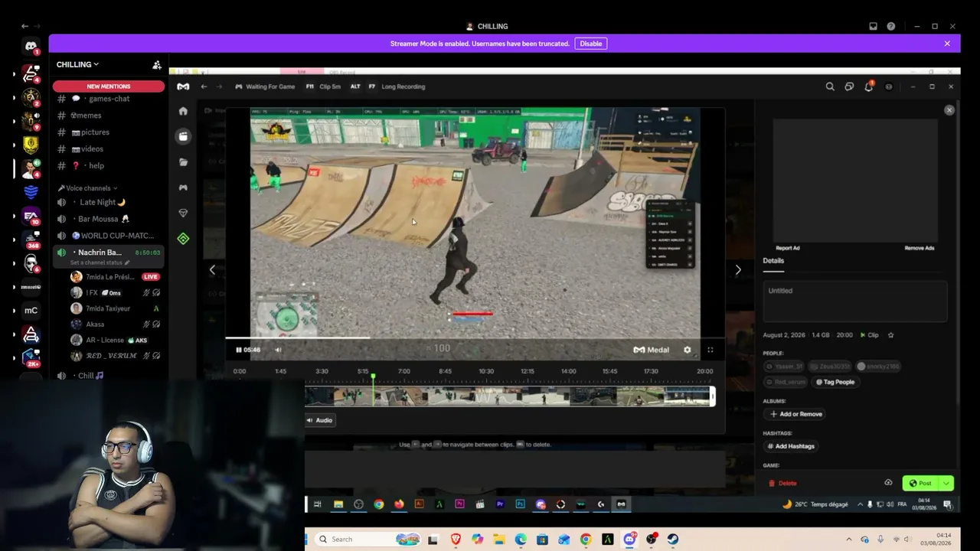Open the Medal home page icon

click(x=183, y=111)
